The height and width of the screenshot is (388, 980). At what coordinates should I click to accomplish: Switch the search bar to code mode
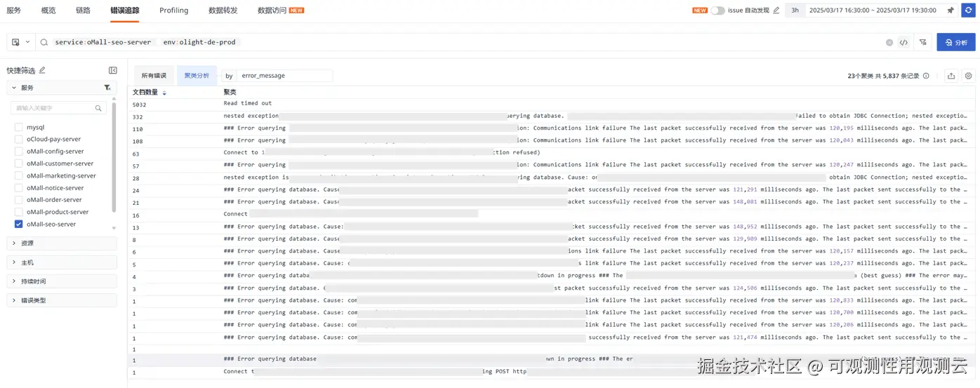point(904,43)
